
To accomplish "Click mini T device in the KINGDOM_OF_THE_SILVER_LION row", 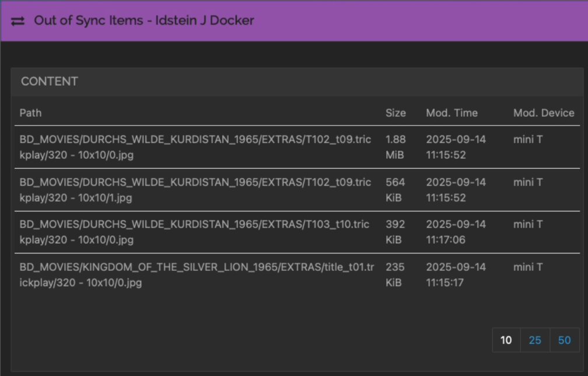I will pos(528,267).
